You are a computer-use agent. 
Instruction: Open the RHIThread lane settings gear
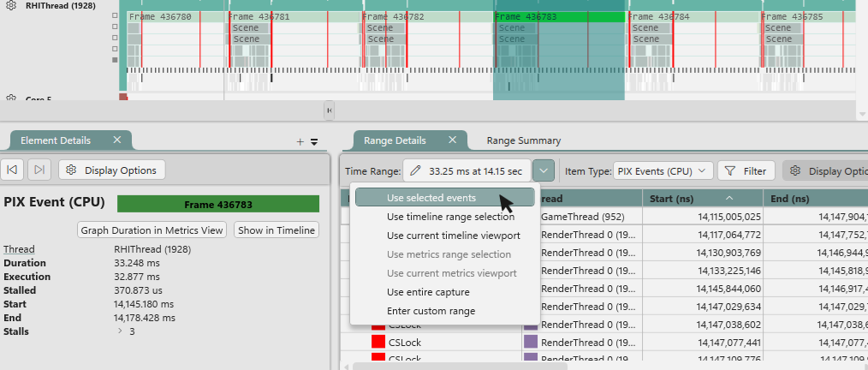click(10, 6)
